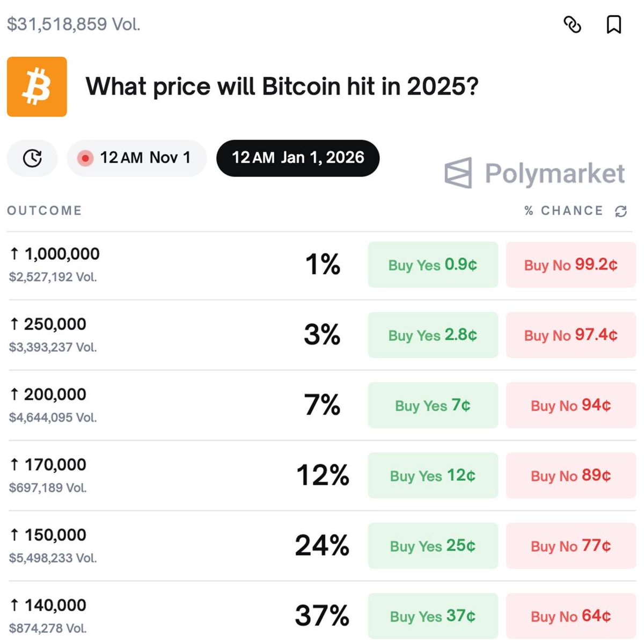The image size is (644, 644).
Task: Open the orange Bitcoin logo thumbnail
Action: (x=37, y=87)
